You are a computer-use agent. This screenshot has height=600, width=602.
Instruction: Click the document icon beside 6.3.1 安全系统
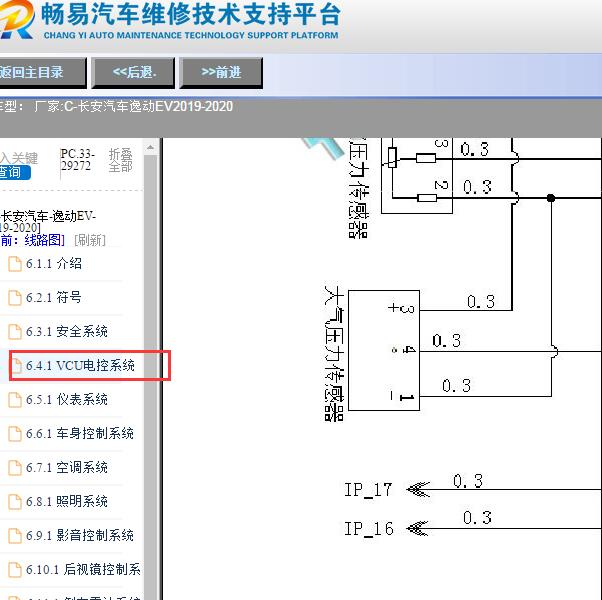[x=15, y=332]
